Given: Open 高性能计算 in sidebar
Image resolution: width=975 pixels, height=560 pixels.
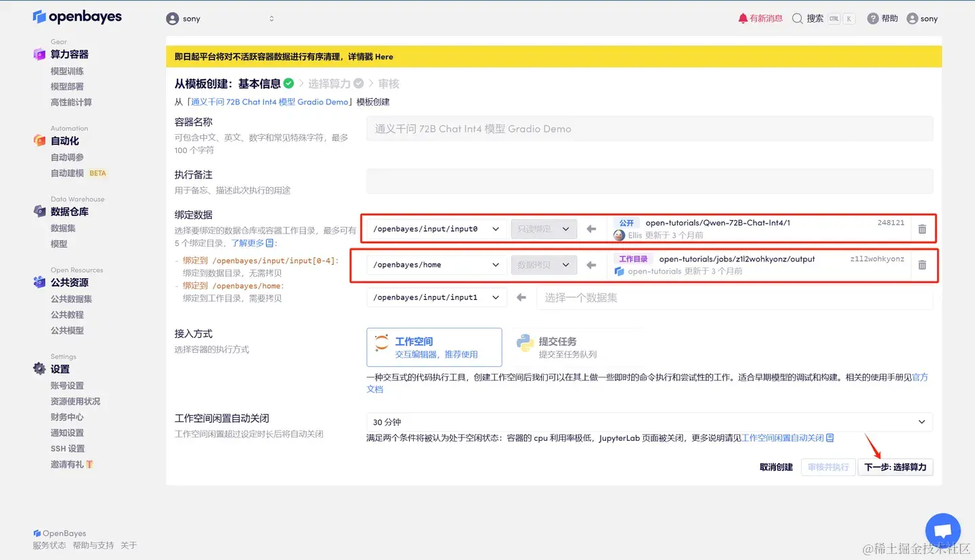Looking at the screenshot, I should click(71, 102).
